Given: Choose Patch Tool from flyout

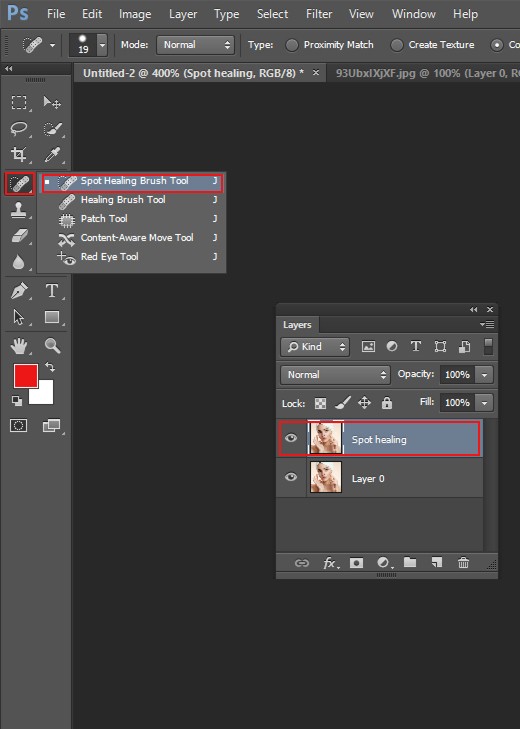Looking at the screenshot, I should (x=132, y=219).
